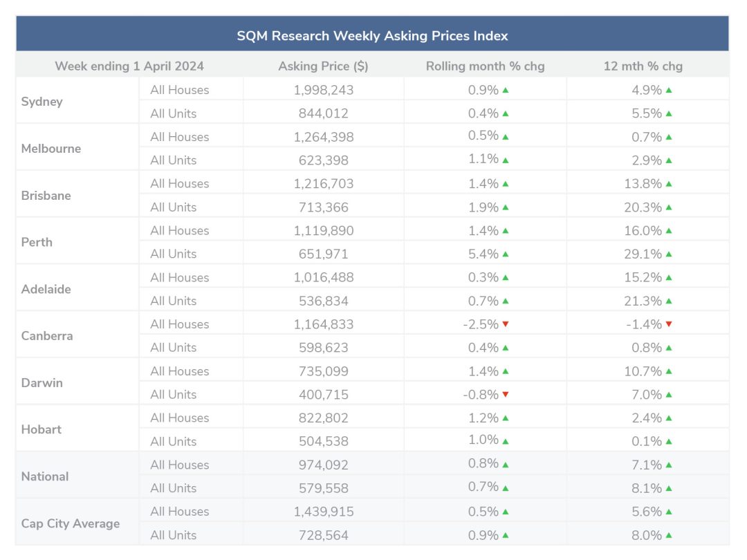Click the green arrow beside Perth Units 5.4%
Screen dimensions: 747x560
pyautogui.click(x=506, y=254)
